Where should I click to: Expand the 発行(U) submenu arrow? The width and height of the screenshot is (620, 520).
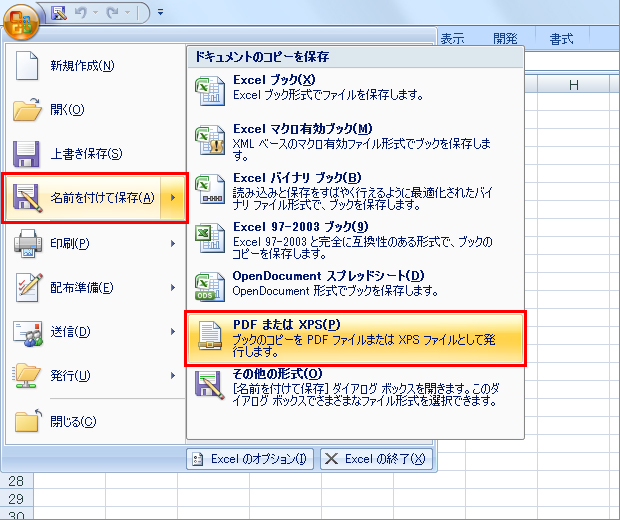click(173, 375)
